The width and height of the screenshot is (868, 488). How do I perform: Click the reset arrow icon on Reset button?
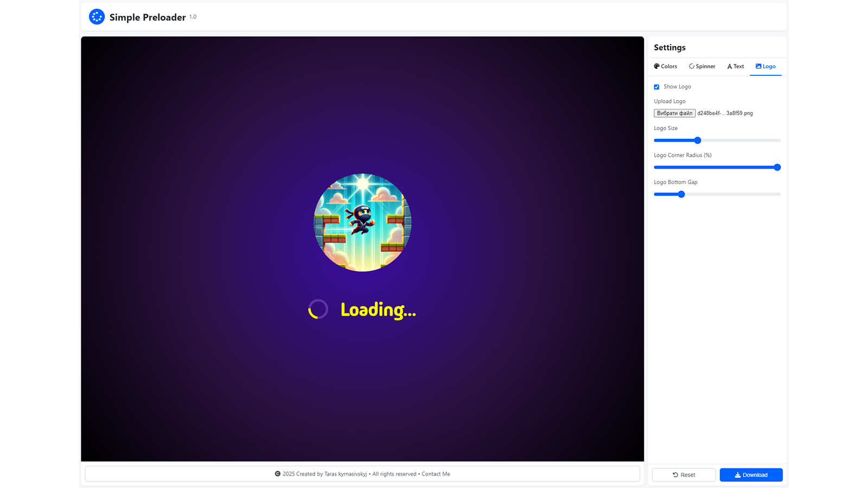click(x=675, y=474)
